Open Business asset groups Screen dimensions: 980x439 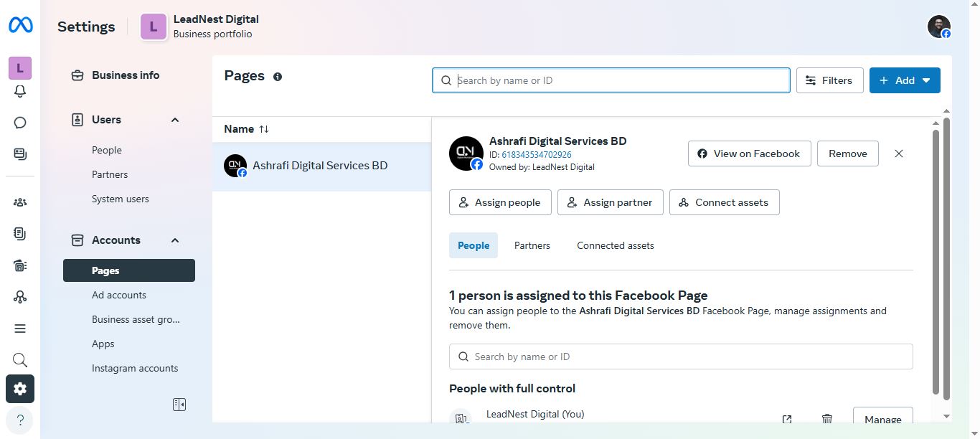136,319
